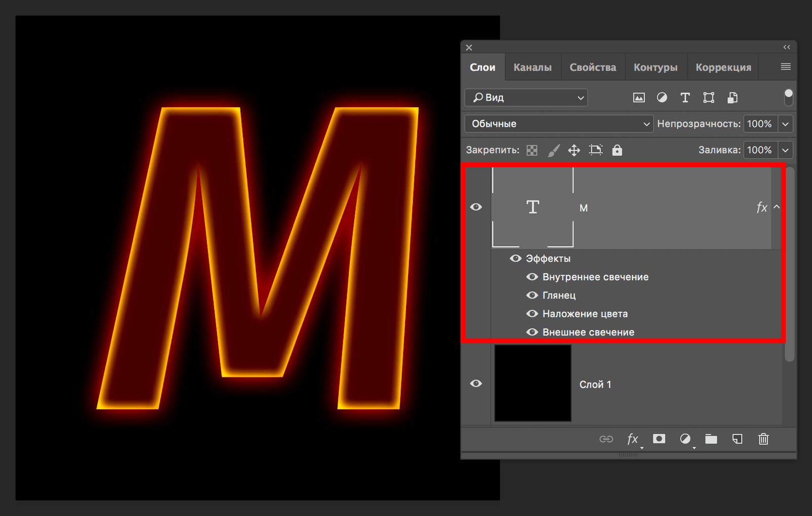
Task: Add layer mask from bottom bar
Action: tap(659, 439)
